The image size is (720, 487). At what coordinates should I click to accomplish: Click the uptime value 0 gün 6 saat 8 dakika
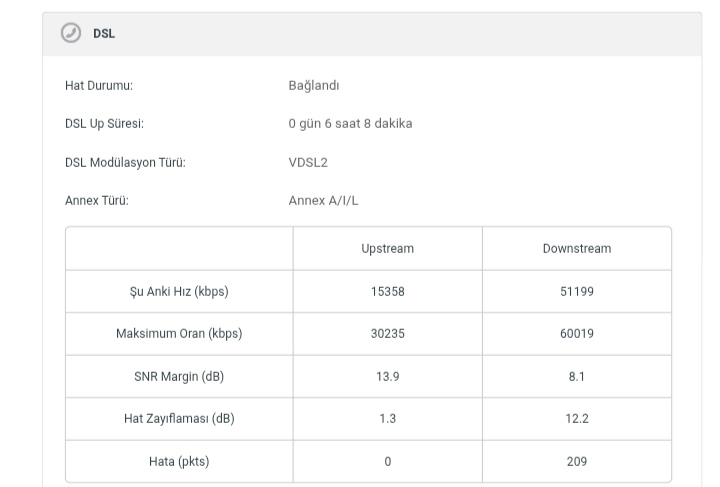pos(350,124)
